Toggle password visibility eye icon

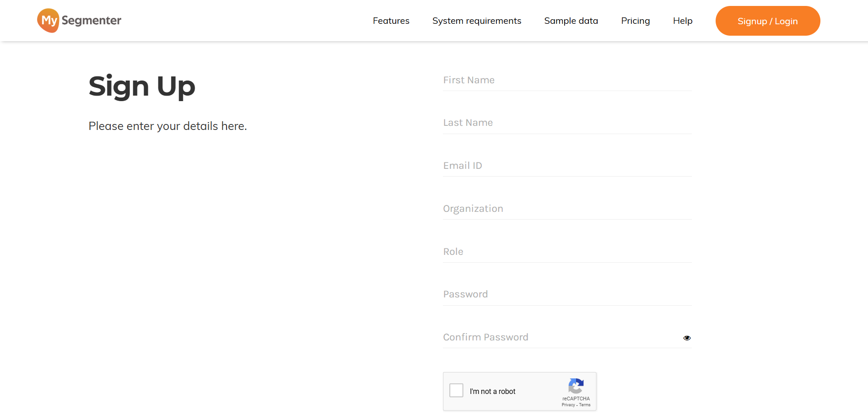[x=687, y=338]
